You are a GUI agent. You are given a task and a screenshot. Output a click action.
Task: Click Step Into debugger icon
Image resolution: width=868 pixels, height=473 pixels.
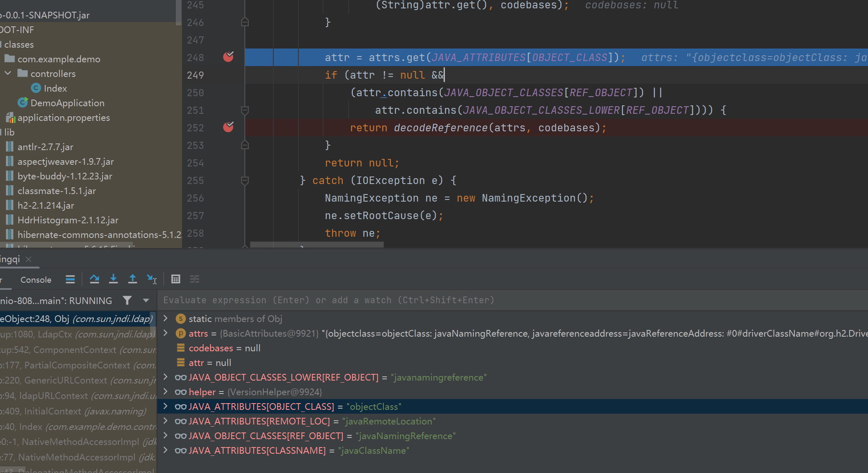point(113,279)
